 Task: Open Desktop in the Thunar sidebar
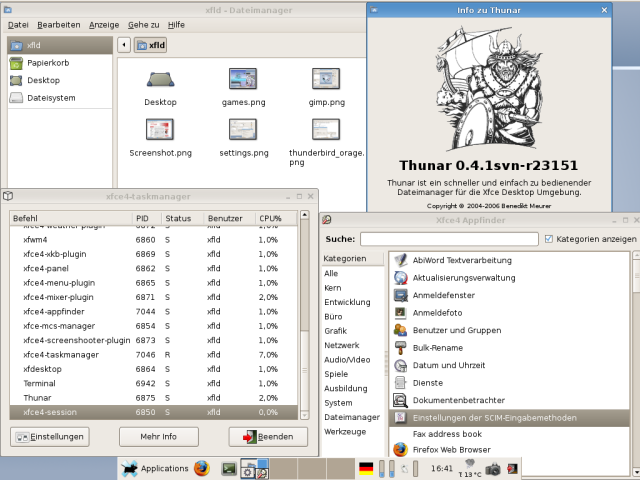[60, 80]
